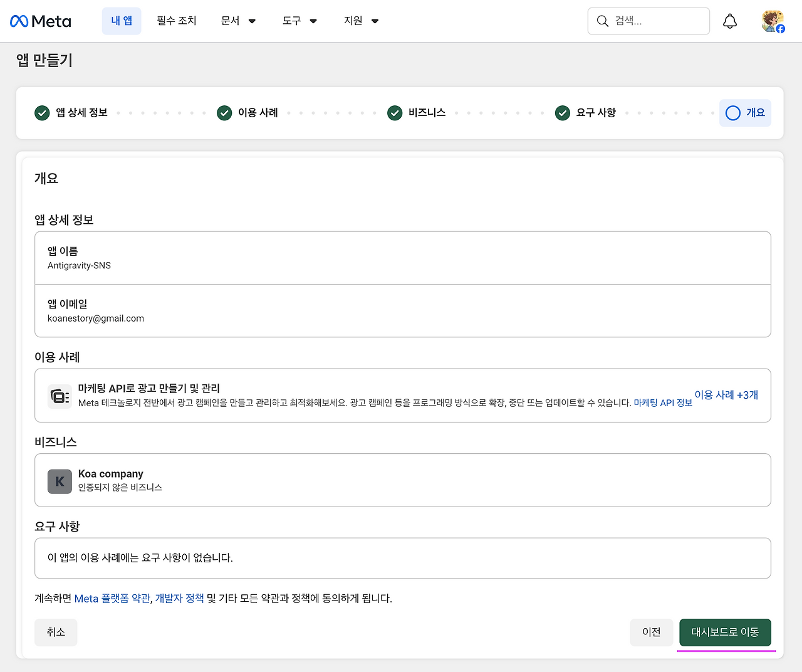Click the 인증되지 않은 비즈니스 status text
This screenshot has height=672, width=802.
point(120,488)
